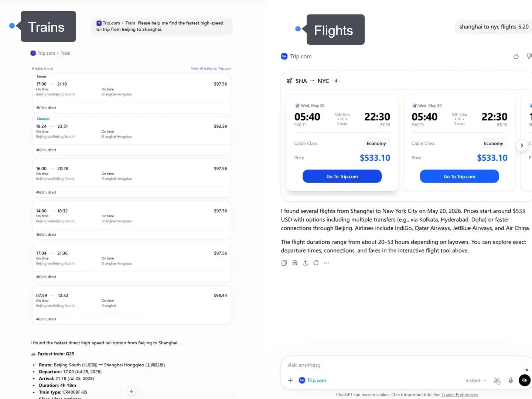Click the SHA → NYC route heading
532x399 pixels.
click(x=312, y=81)
